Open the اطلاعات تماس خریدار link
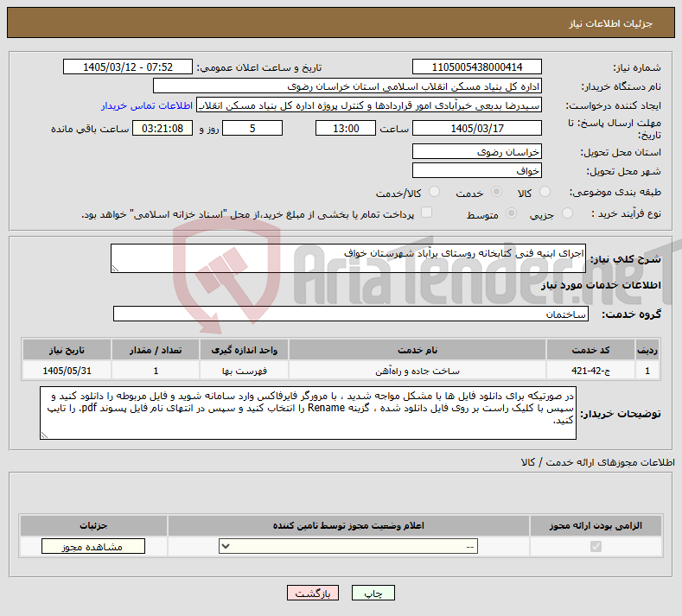The image size is (682, 616). coord(147,105)
